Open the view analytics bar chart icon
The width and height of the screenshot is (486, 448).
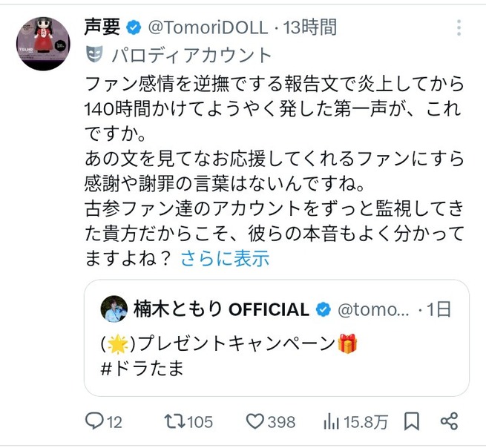tap(331, 421)
